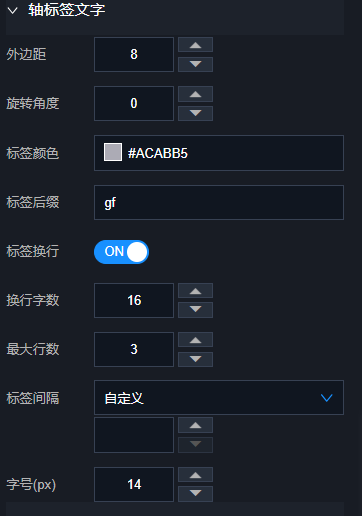Viewport: 362px width, 516px height.
Task: Open the 标签间隔 dropdown showing 自定义
Action: tap(219, 397)
